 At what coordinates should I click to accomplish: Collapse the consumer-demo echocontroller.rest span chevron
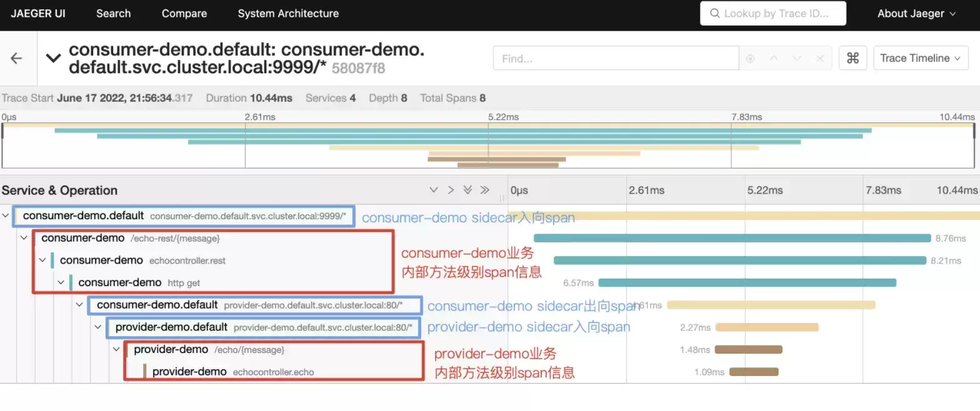pos(42,260)
